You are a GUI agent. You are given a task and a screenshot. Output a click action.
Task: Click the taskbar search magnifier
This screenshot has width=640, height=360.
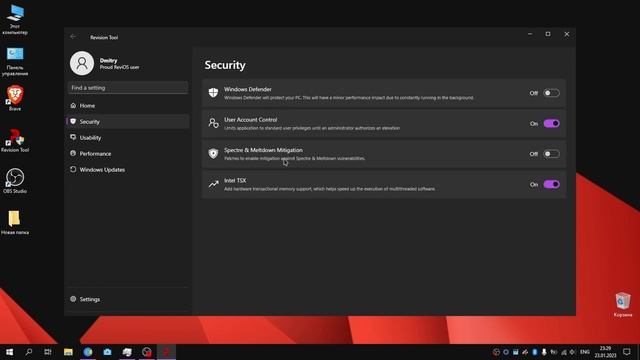click(x=29, y=352)
